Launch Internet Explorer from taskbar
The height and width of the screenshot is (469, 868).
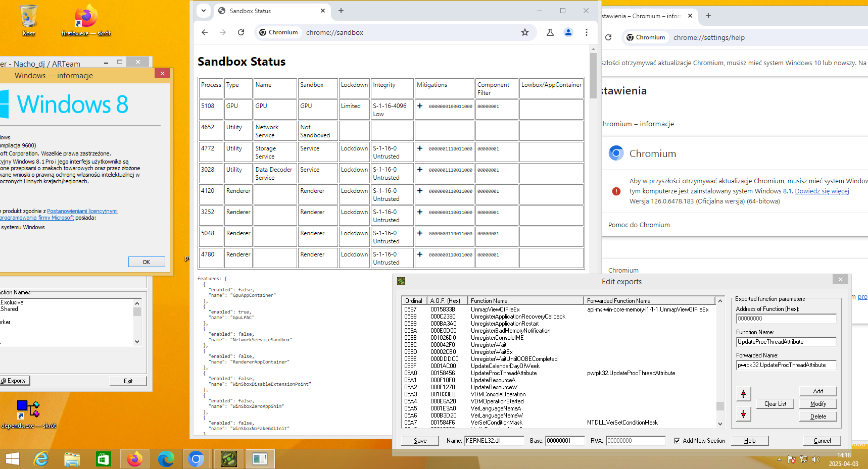coord(41,459)
